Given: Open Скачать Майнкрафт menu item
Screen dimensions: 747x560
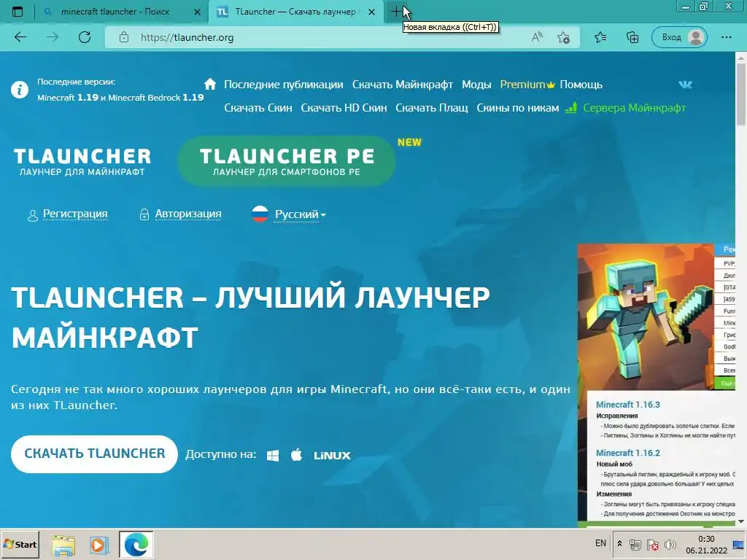Looking at the screenshot, I should [403, 85].
